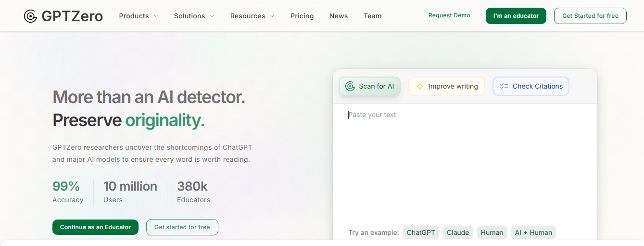This screenshot has height=246, width=644.
Task: Click the GPTZero brand name text
Action: 72,16
